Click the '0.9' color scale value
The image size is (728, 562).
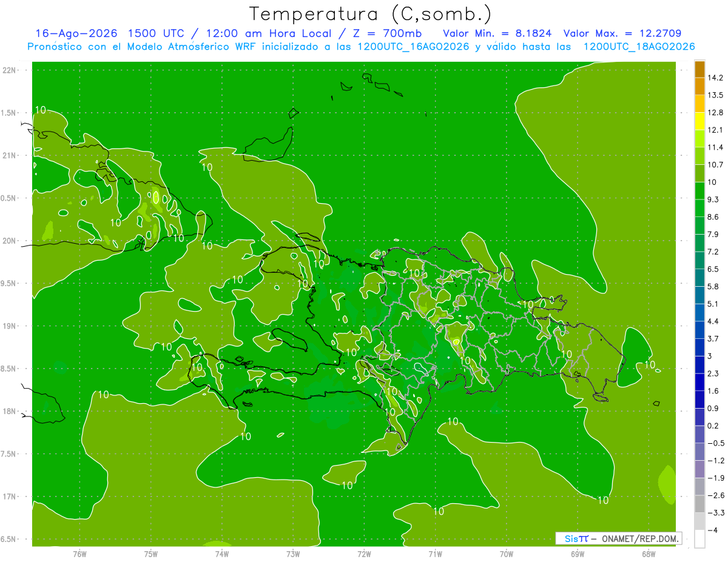tap(713, 408)
